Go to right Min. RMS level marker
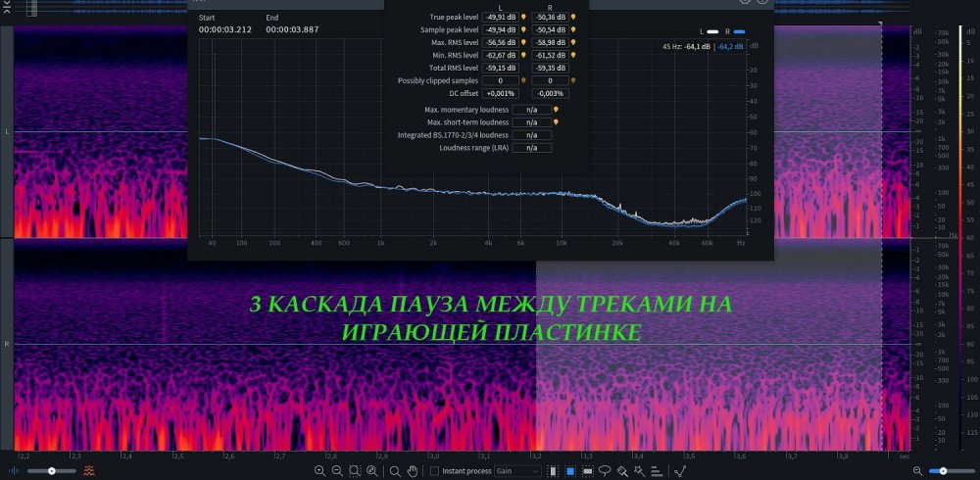This screenshot has width=980, height=480. tap(573, 55)
